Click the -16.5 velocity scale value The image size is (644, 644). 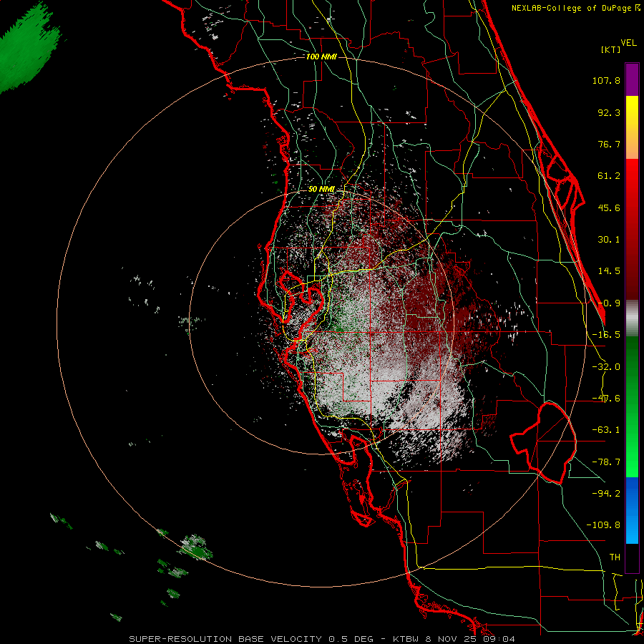coord(606,335)
